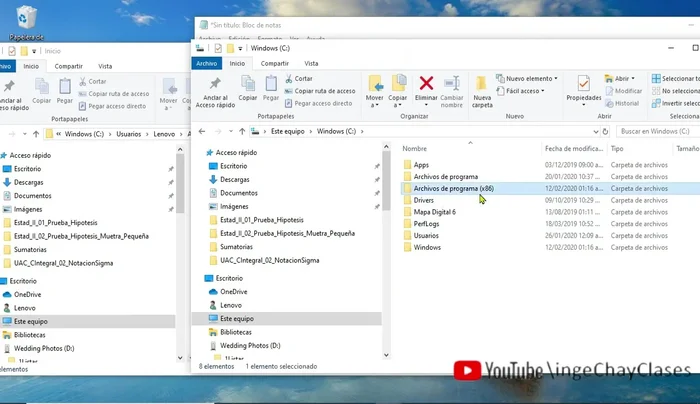Sort by Fecha de modificación column
The width and height of the screenshot is (700, 404).
pos(574,149)
